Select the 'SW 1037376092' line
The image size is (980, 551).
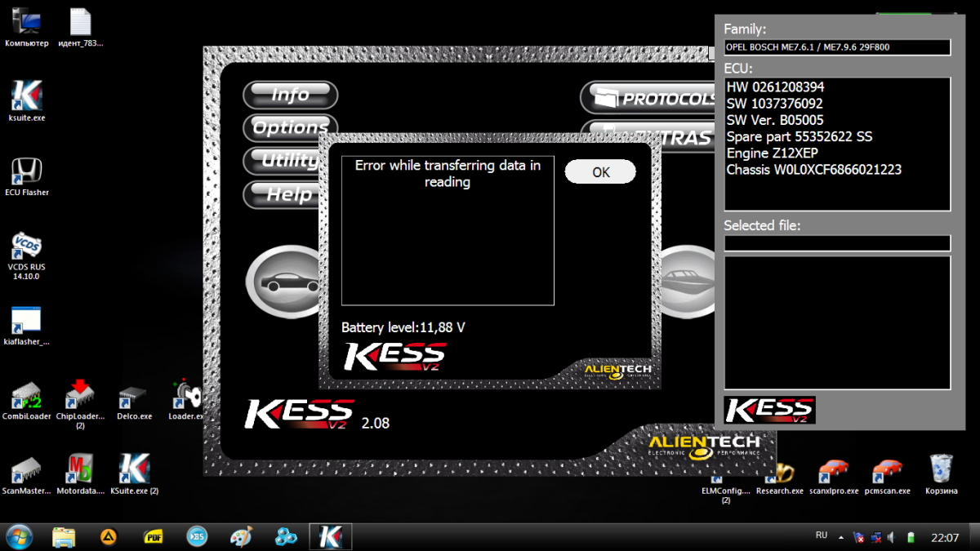click(775, 104)
